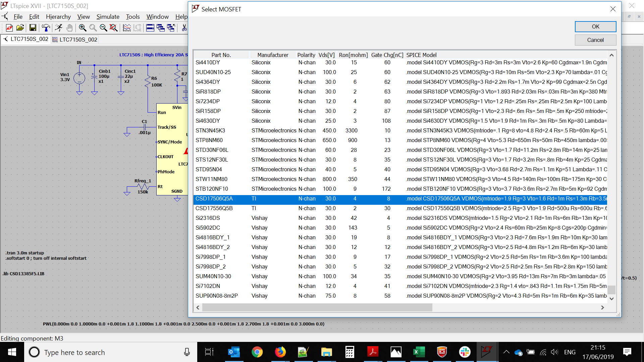
Task: Click the Tile Windows Horizontally icon
Action: (150, 28)
